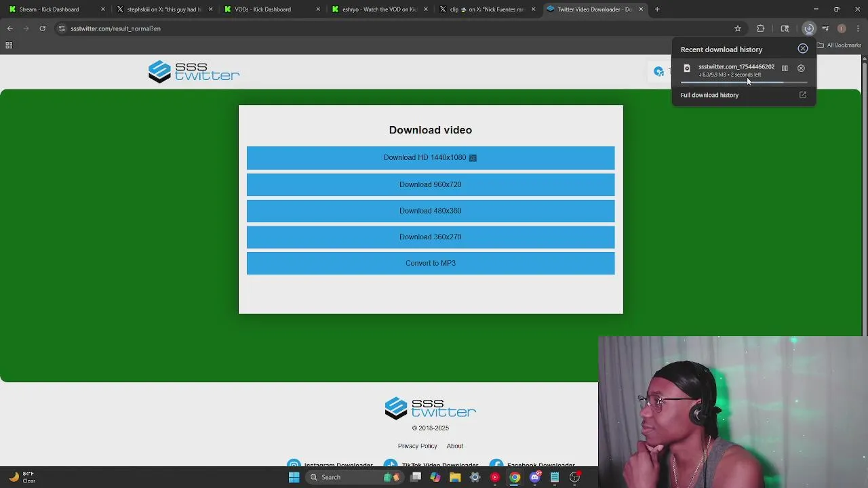868x488 pixels.
Task: Go back to the previous page
Action: click(x=9, y=28)
